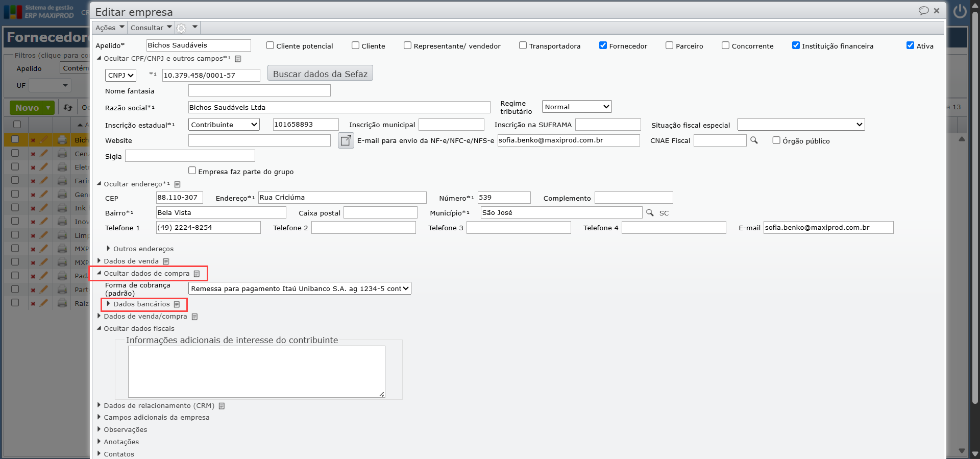Viewport: 980px width, 459px height.
Task: Open the Consultar menu
Action: [x=151, y=28]
